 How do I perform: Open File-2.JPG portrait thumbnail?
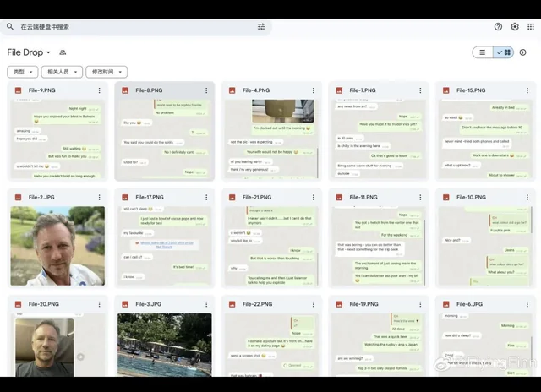tap(57, 245)
